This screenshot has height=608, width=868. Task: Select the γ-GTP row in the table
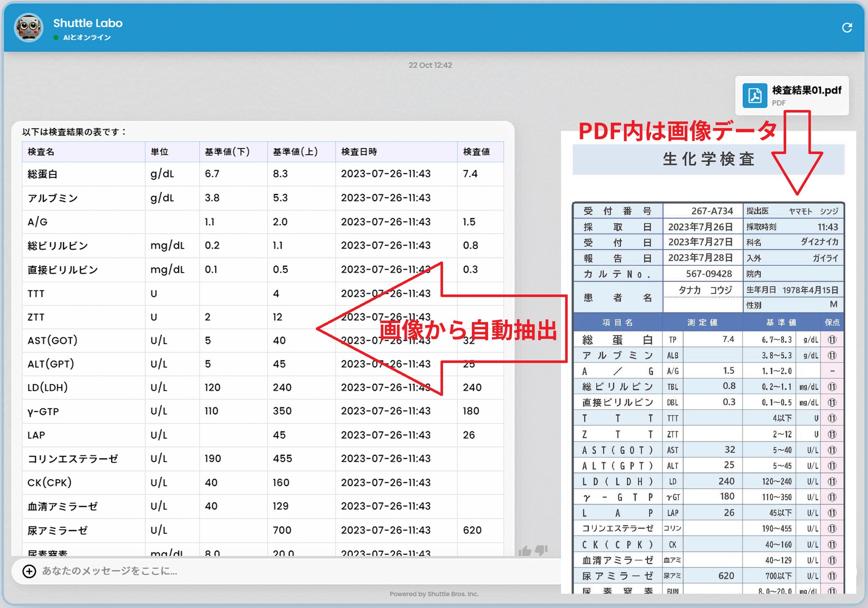(x=43, y=411)
